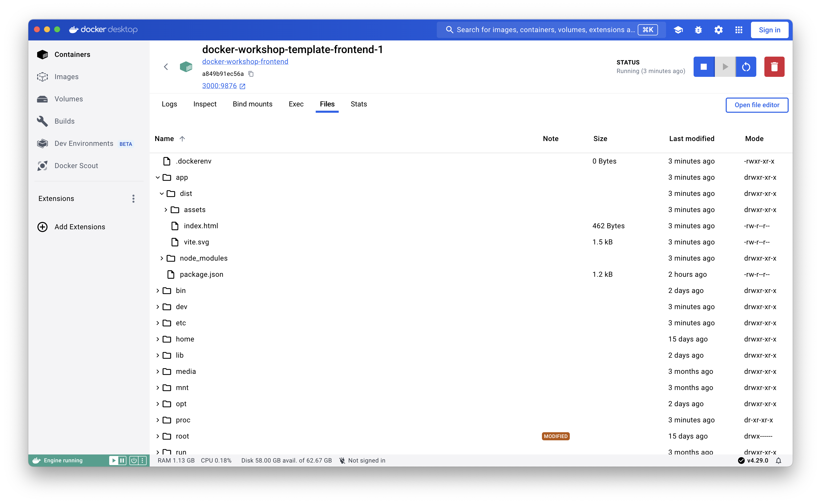
Task: Click the Last modified column header
Action: [691, 139]
